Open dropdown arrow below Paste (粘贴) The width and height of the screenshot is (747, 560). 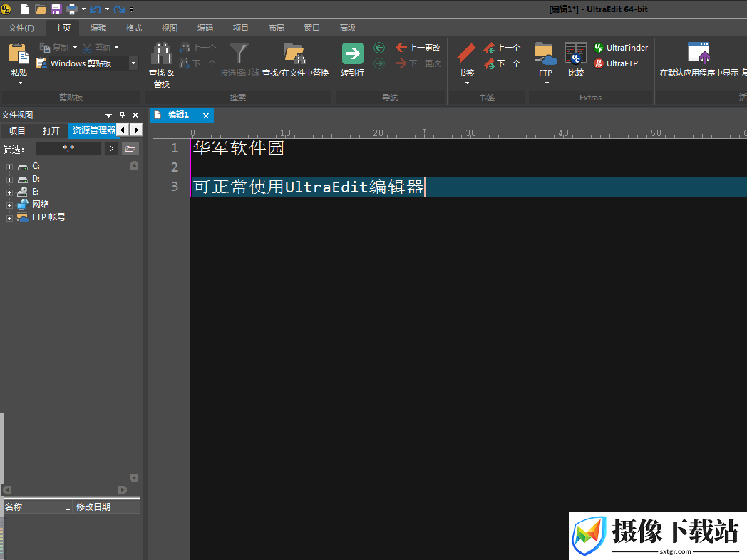tap(20, 83)
